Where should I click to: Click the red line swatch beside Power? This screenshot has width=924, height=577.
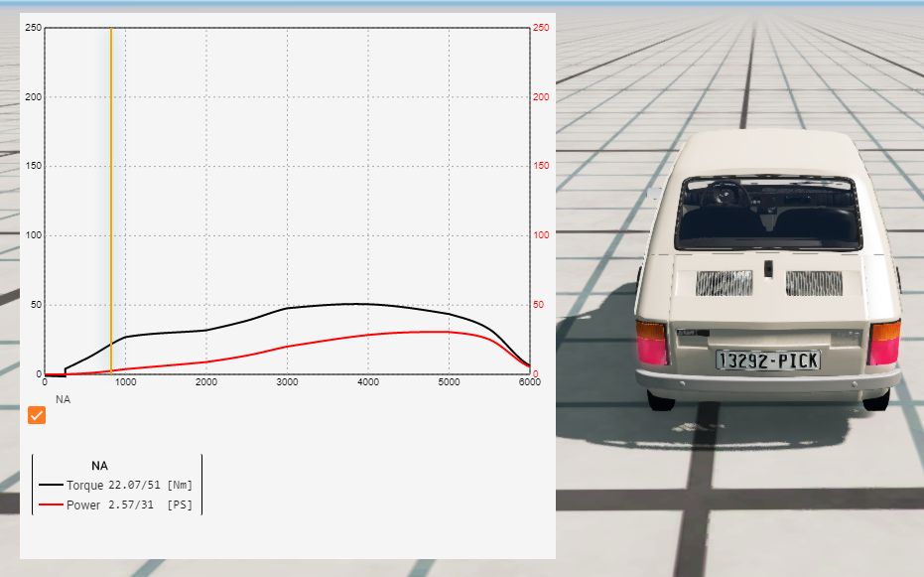point(51,505)
